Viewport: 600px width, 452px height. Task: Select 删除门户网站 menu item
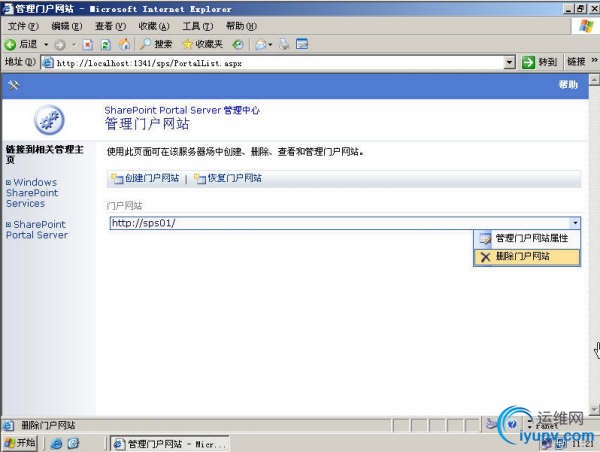[x=527, y=256]
